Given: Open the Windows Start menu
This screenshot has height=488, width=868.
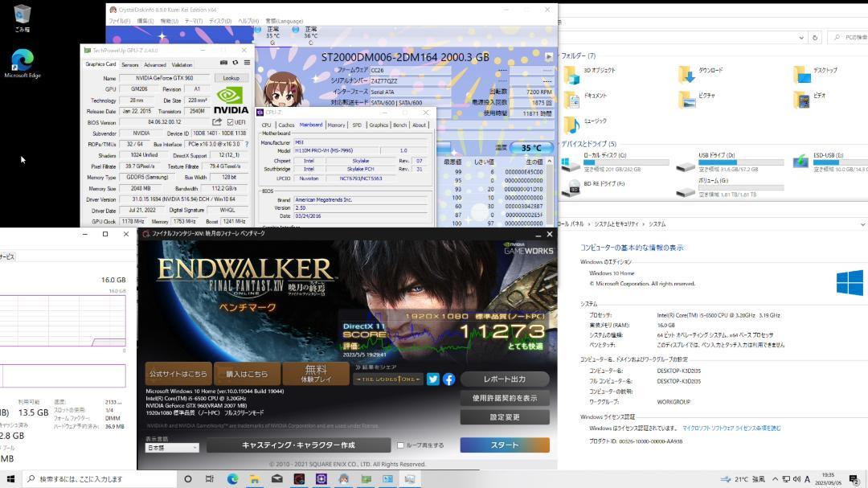Looking at the screenshot, I should [10, 479].
